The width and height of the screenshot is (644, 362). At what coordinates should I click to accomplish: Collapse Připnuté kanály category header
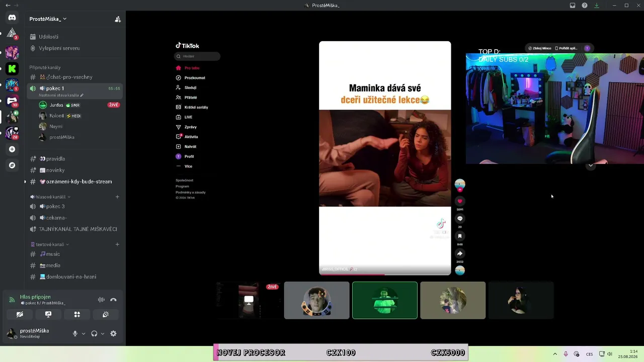pos(45,67)
